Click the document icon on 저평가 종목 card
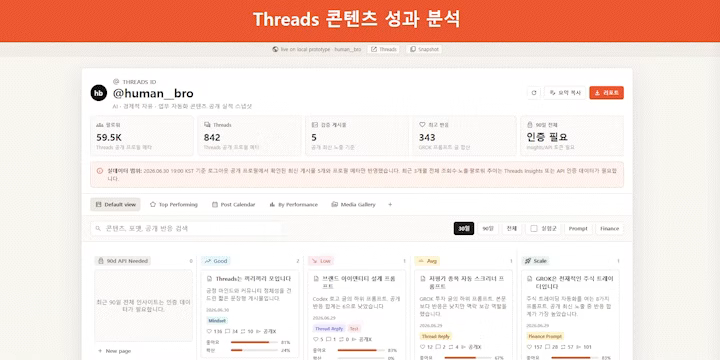720x360 pixels. [423, 279]
